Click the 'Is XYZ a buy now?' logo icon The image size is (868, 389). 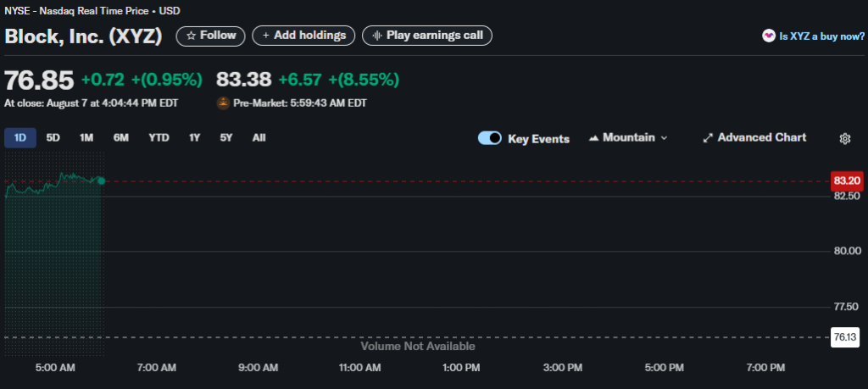(x=768, y=36)
